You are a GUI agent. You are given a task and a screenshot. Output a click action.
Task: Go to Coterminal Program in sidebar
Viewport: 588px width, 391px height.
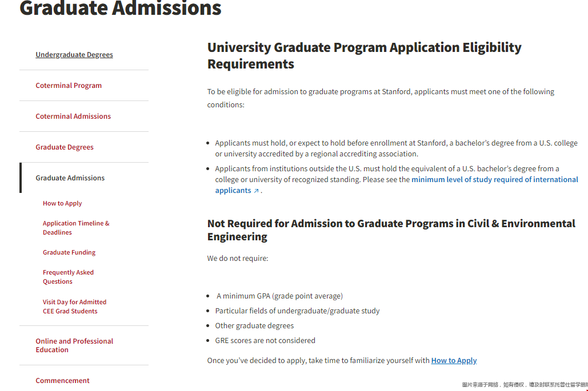[x=69, y=86]
